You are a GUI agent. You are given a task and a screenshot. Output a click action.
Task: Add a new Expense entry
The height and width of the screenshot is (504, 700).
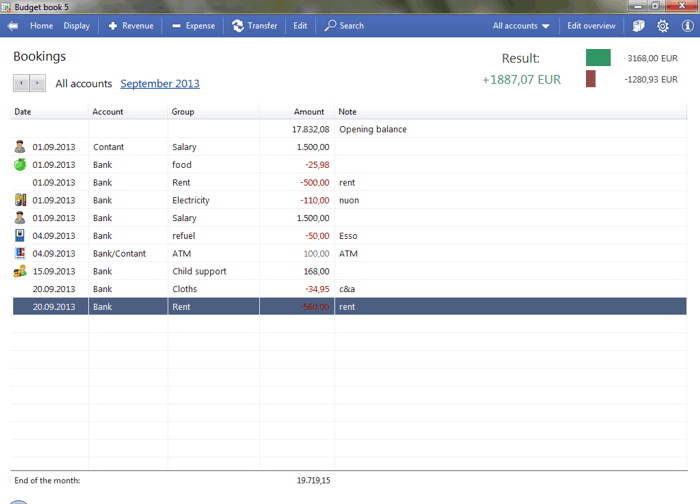[193, 26]
